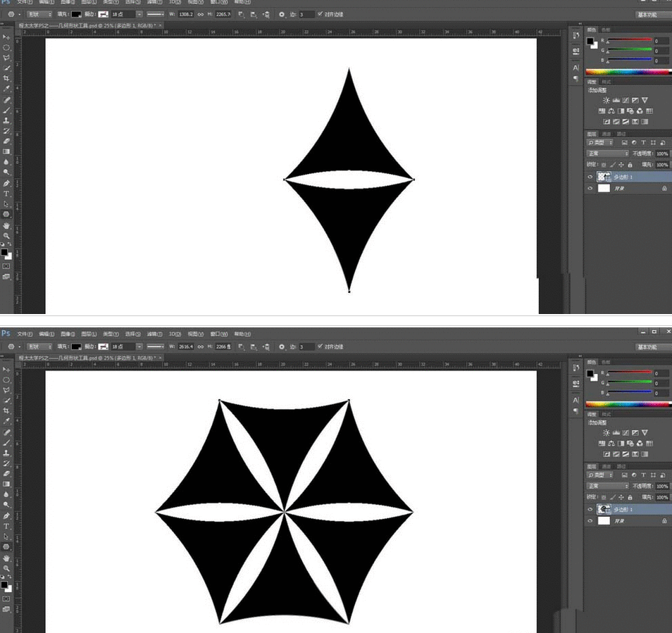672x633 pixels.
Task: Open the 正常 blend mode dropdown in upper panel
Action: (x=607, y=153)
